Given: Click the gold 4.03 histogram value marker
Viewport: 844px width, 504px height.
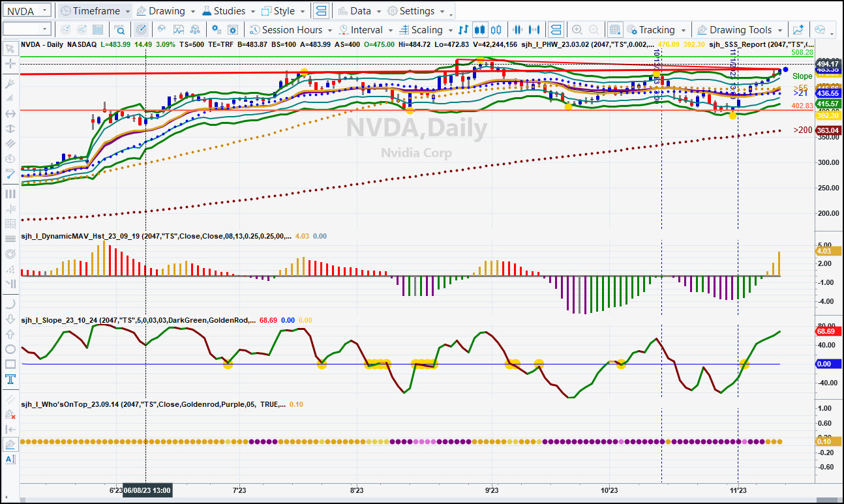Looking at the screenshot, I should (x=828, y=250).
